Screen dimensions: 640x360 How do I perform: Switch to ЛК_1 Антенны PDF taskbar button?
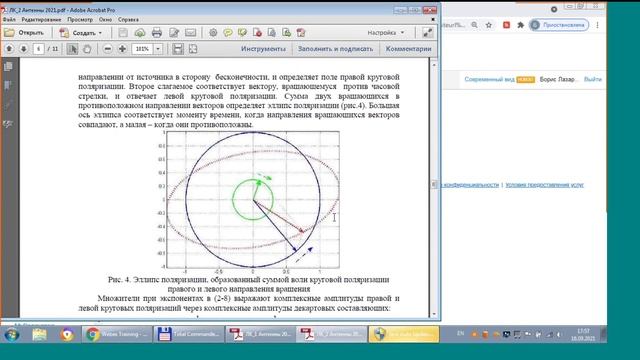click(x=260, y=334)
